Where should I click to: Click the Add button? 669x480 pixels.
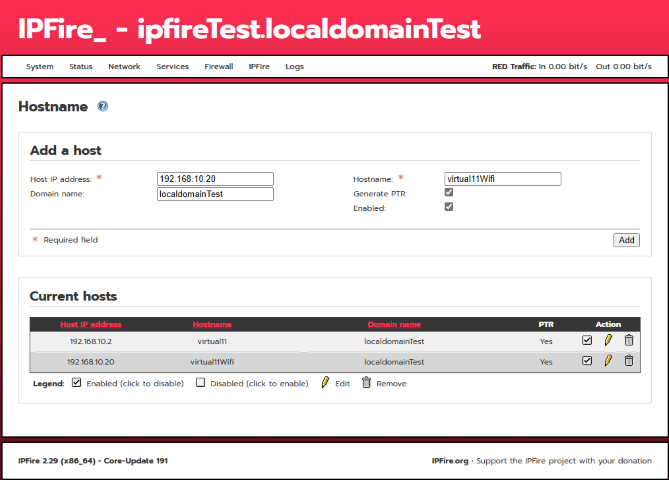point(626,240)
